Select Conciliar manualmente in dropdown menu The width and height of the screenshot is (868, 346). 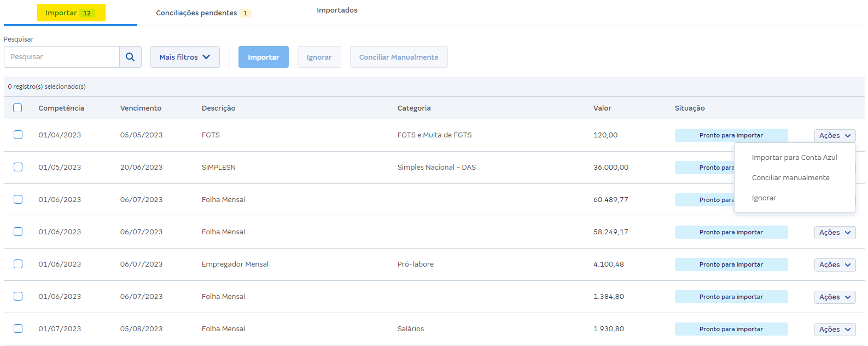coord(790,177)
